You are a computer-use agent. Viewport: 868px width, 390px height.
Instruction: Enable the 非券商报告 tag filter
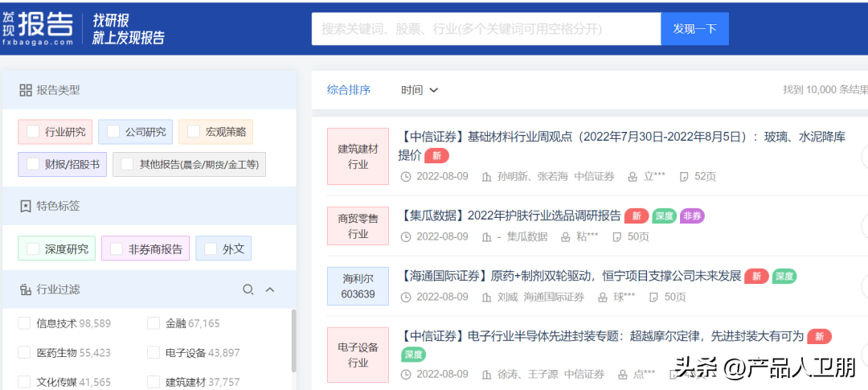(117, 248)
